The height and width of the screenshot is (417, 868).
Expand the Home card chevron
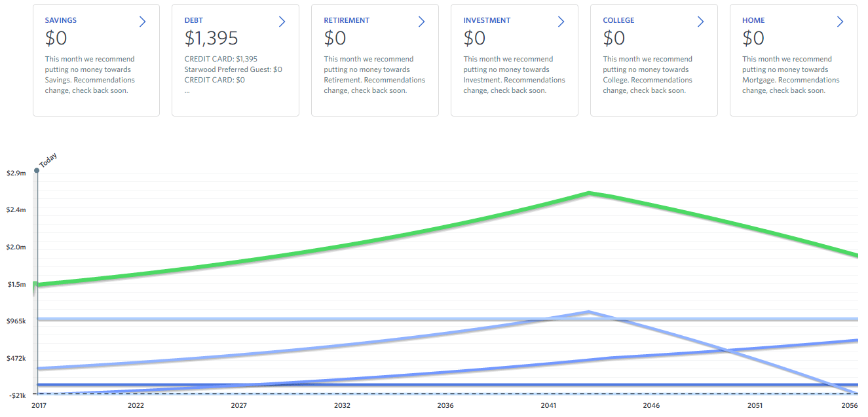840,22
